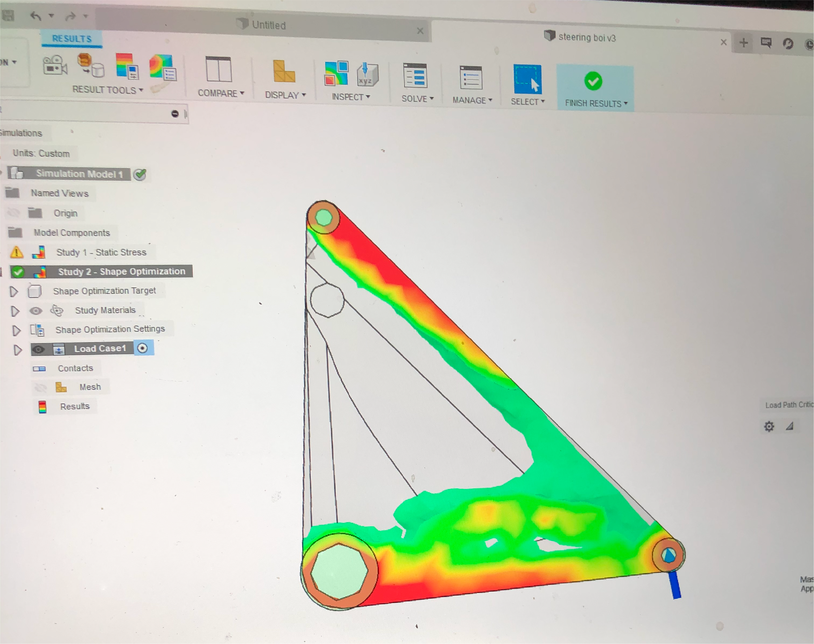The image size is (814, 644).
Task: Click the undo arrow in title bar
Action: pyautogui.click(x=36, y=16)
